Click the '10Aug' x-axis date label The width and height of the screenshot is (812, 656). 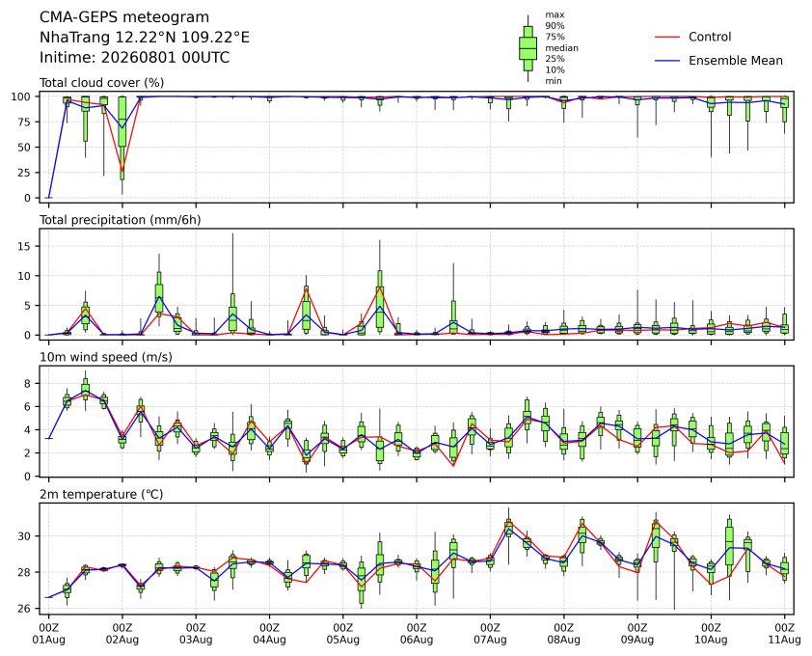(x=711, y=640)
